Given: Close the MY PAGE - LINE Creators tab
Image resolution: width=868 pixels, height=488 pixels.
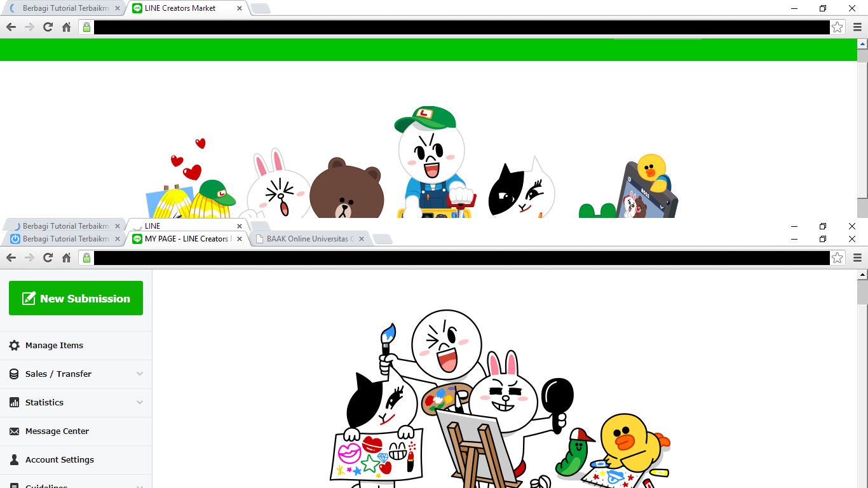Looking at the screenshot, I should [x=239, y=239].
